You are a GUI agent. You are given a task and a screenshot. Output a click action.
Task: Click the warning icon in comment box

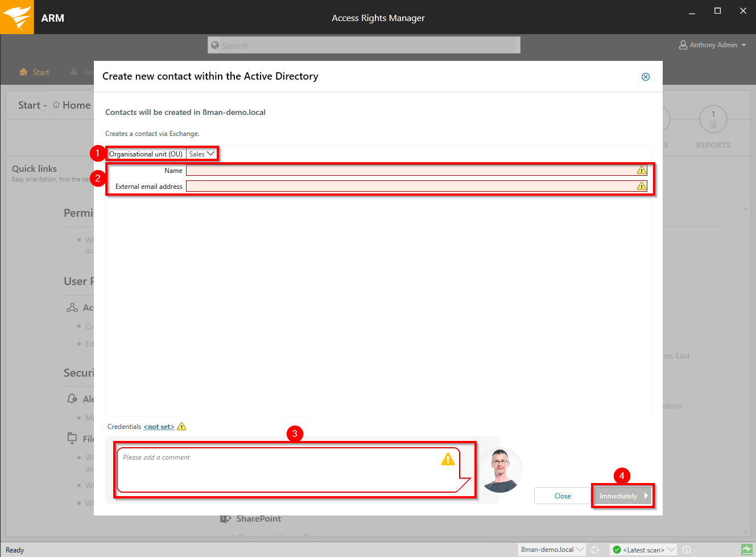[x=448, y=459]
